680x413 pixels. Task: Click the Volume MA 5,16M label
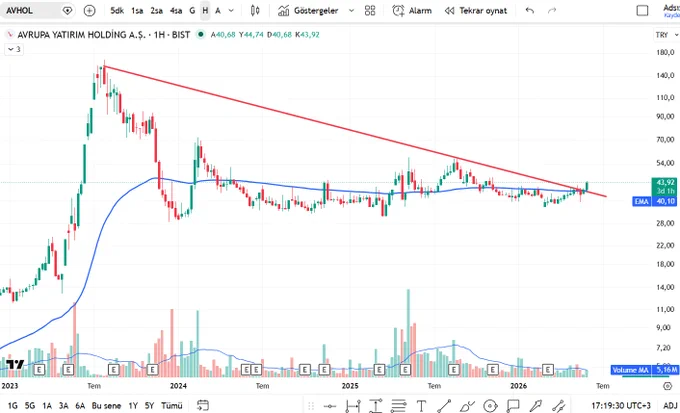point(644,370)
